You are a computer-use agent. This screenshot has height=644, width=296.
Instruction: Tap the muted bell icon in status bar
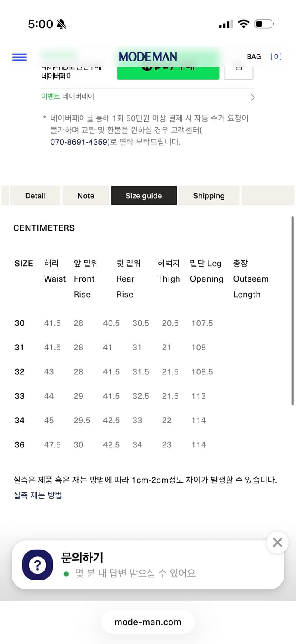pos(61,24)
